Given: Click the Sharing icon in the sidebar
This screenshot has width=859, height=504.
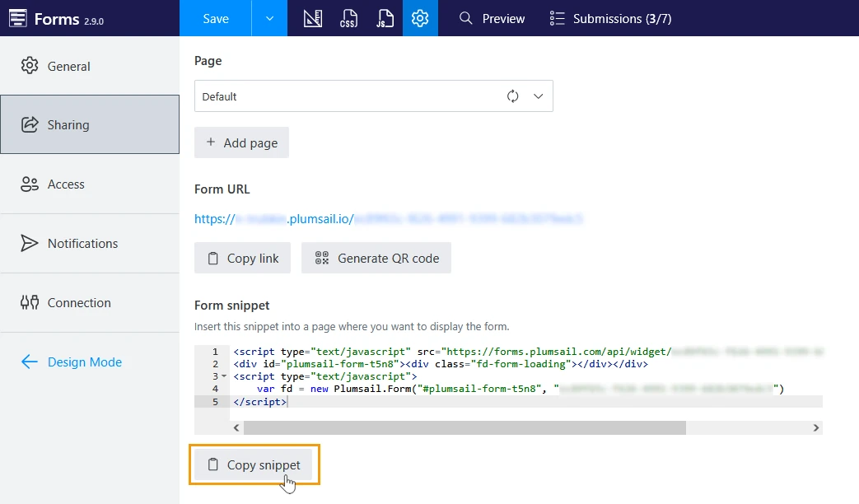Looking at the screenshot, I should pyautogui.click(x=30, y=124).
